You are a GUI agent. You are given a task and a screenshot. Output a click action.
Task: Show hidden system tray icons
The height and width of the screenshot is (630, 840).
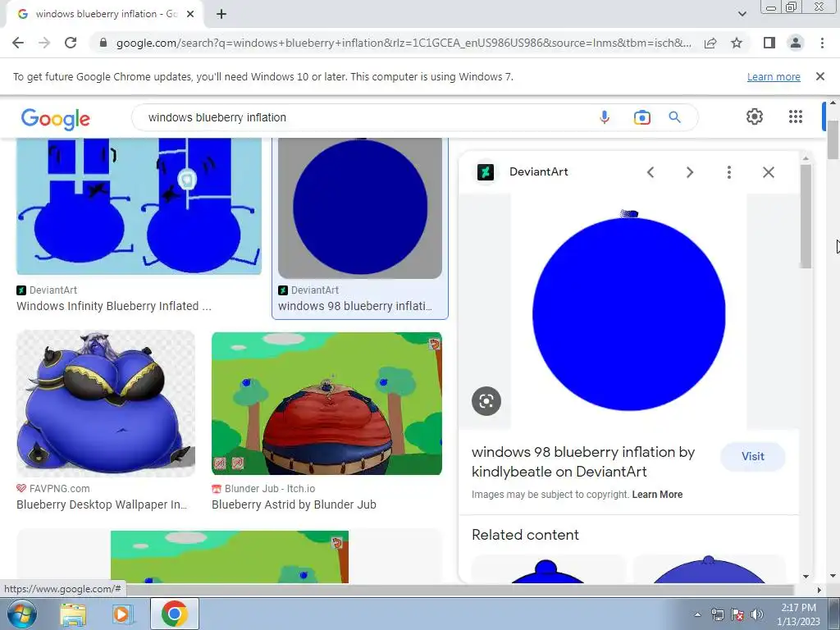coord(697,614)
